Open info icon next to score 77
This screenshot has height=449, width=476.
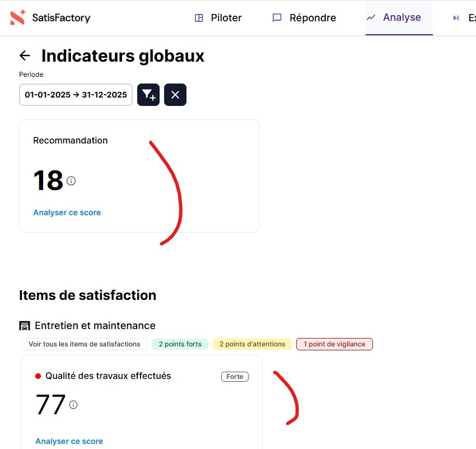click(73, 405)
